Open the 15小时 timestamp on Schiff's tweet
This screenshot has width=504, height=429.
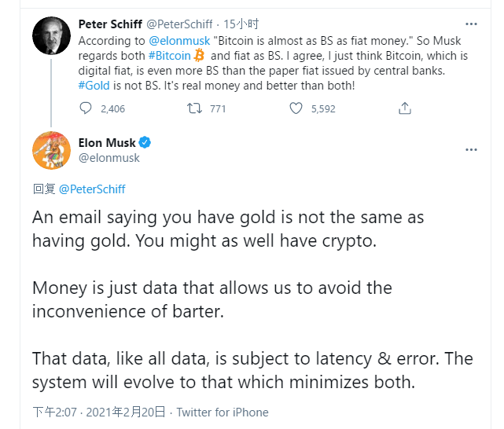241,24
